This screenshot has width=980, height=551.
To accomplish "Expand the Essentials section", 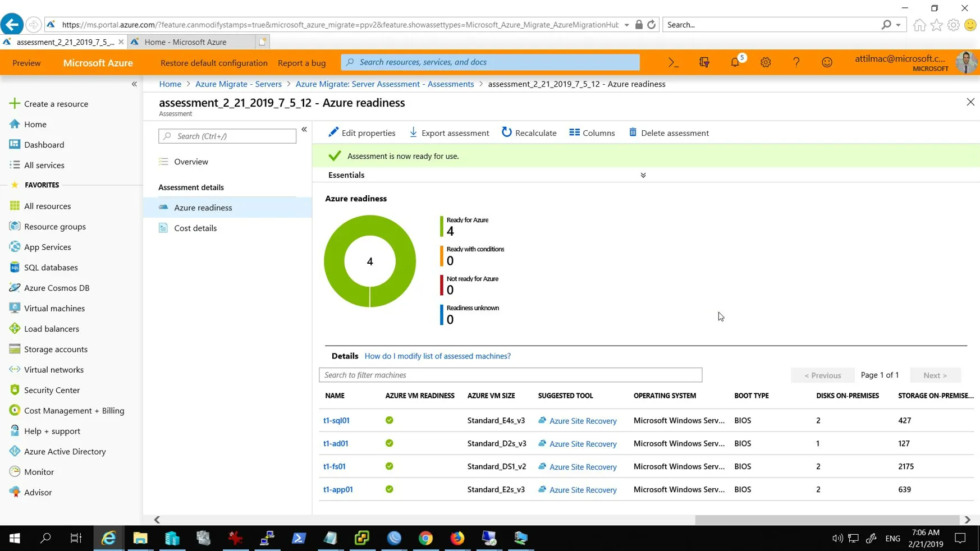I will pos(643,175).
